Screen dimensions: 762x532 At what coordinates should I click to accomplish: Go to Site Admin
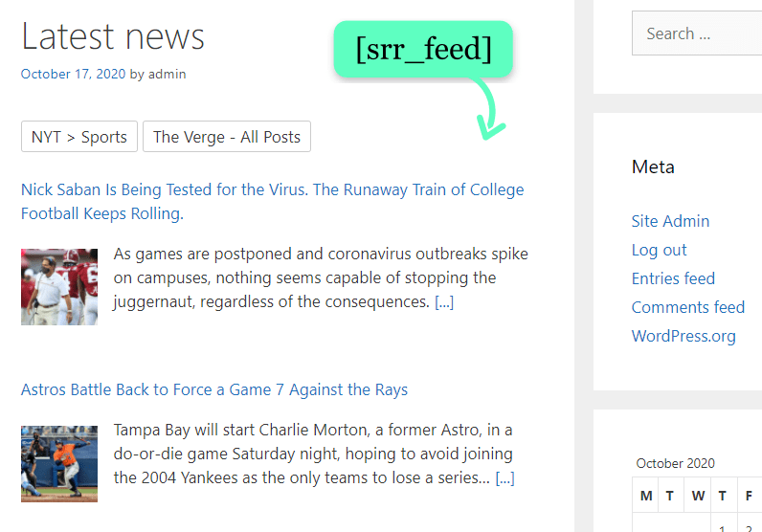[670, 221]
